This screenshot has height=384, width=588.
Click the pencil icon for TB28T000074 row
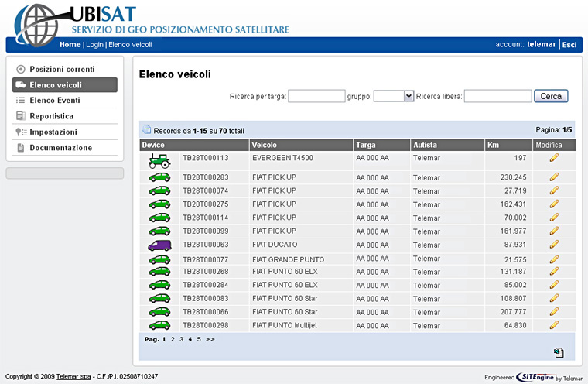tap(554, 190)
